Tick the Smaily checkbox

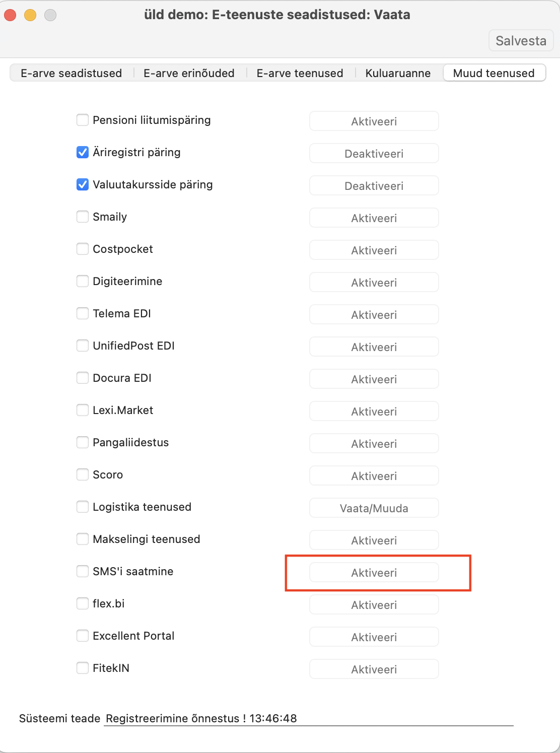point(83,217)
